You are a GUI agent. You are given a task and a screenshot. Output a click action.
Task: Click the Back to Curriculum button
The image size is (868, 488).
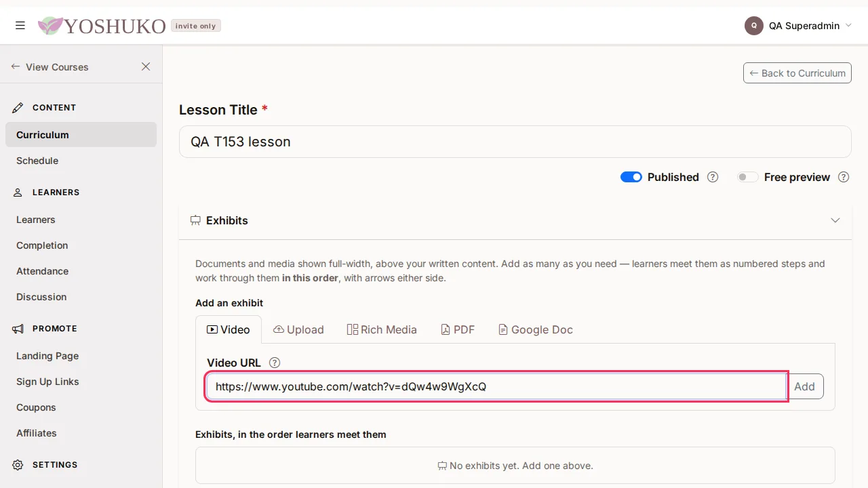tap(797, 73)
